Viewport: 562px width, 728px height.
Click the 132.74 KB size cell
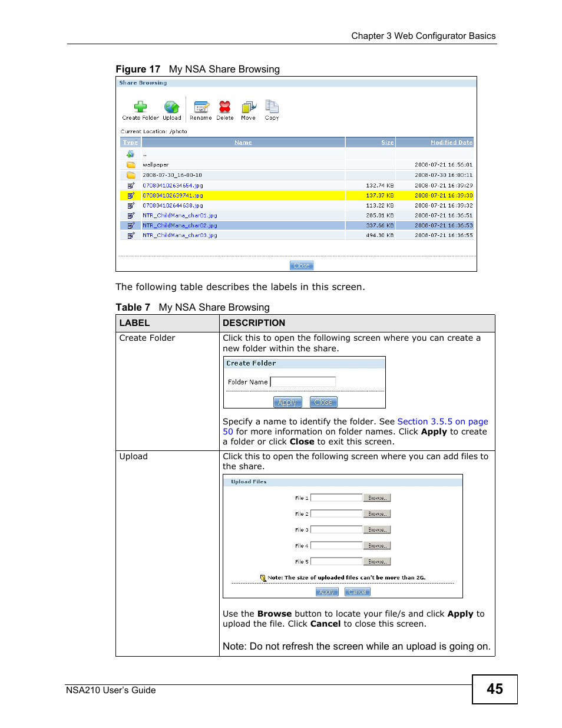tap(380, 186)
